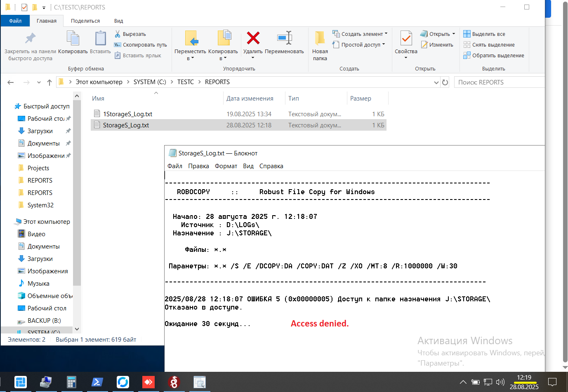Switch to the Главная tab

pyautogui.click(x=47, y=21)
